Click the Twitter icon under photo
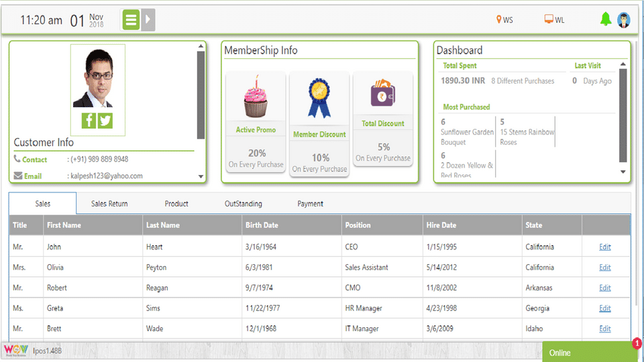The width and height of the screenshot is (644, 362). point(105,120)
